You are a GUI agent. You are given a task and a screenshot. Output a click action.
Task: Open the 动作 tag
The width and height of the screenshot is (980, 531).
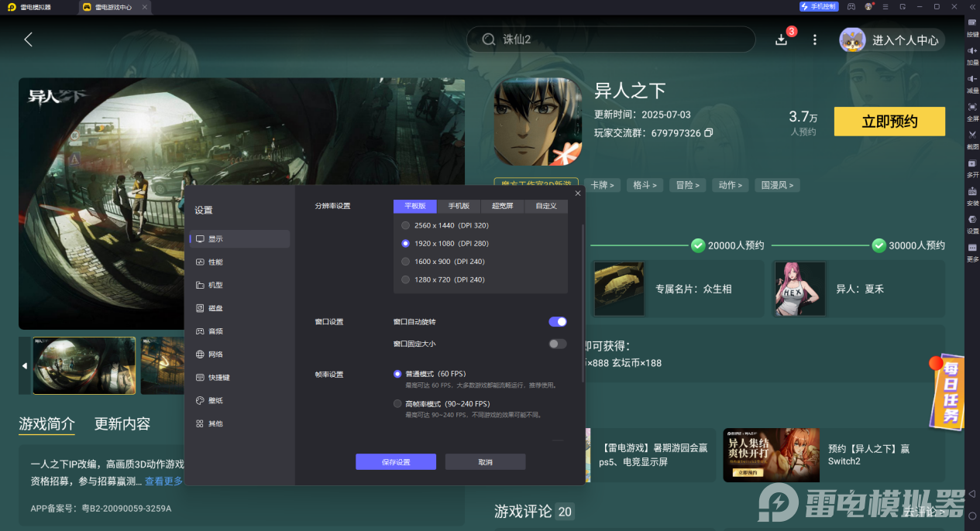click(730, 185)
